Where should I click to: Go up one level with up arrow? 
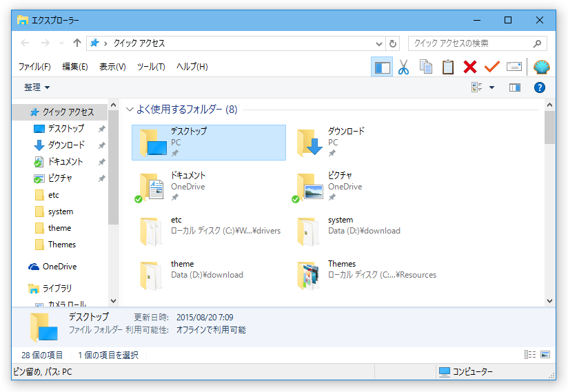coord(77,43)
